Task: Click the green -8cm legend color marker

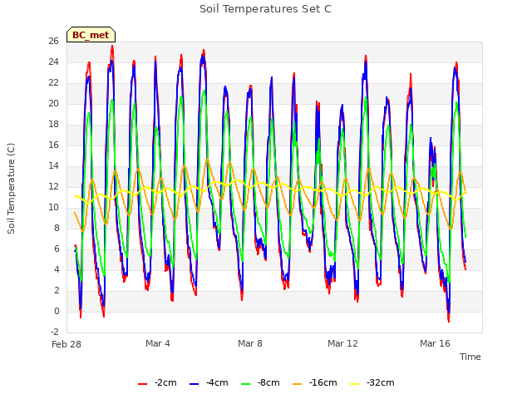Action: (246, 384)
